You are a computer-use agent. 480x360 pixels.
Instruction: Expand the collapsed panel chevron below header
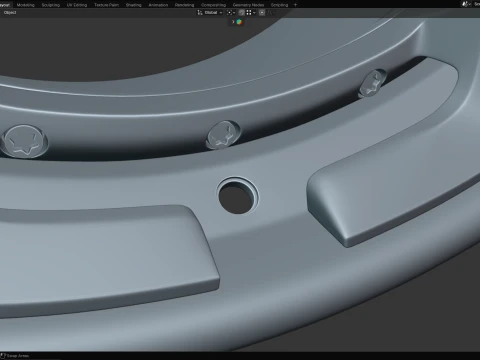233,22
